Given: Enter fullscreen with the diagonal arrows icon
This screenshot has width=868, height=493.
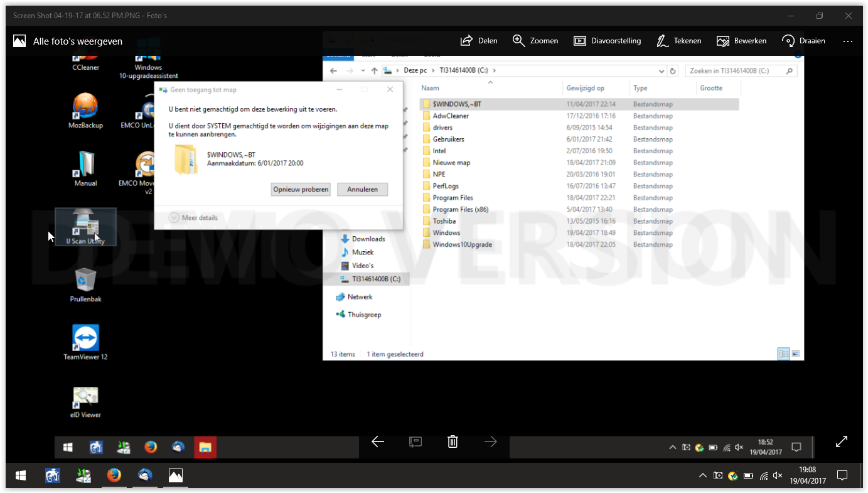Looking at the screenshot, I should pyautogui.click(x=842, y=442).
